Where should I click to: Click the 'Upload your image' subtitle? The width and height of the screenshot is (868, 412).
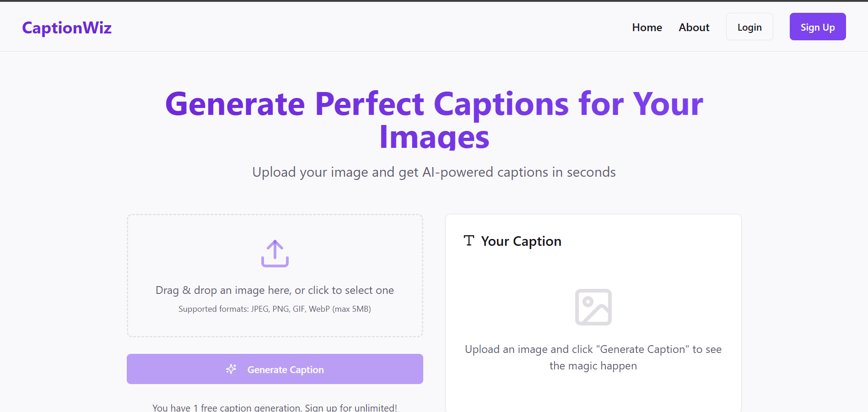[x=434, y=172]
